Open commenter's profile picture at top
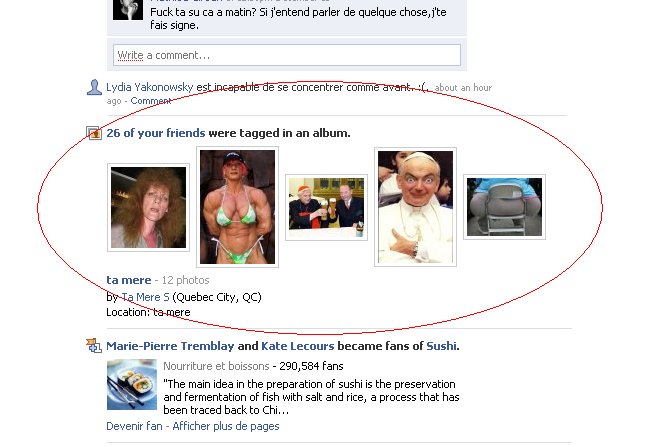 tap(128, 10)
